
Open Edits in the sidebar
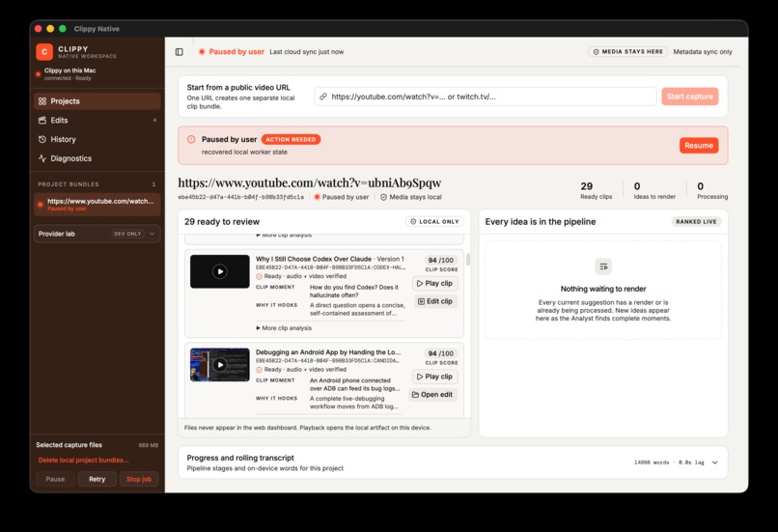tap(97, 120)
